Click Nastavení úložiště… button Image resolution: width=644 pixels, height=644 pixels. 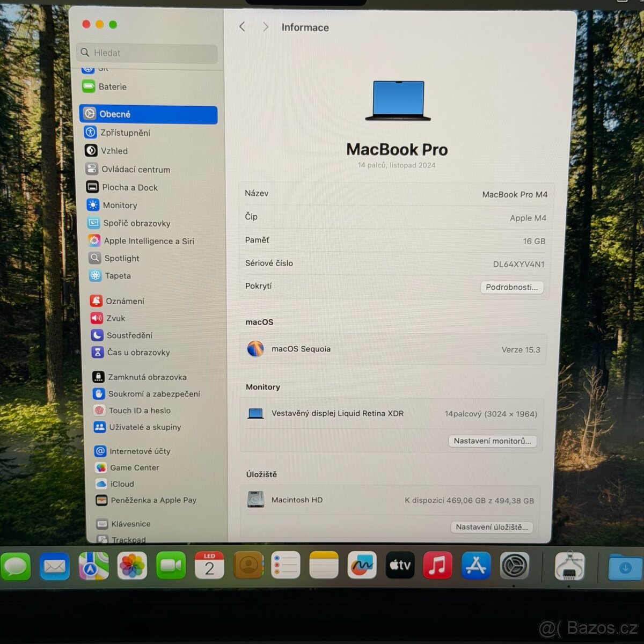[492, 527]
